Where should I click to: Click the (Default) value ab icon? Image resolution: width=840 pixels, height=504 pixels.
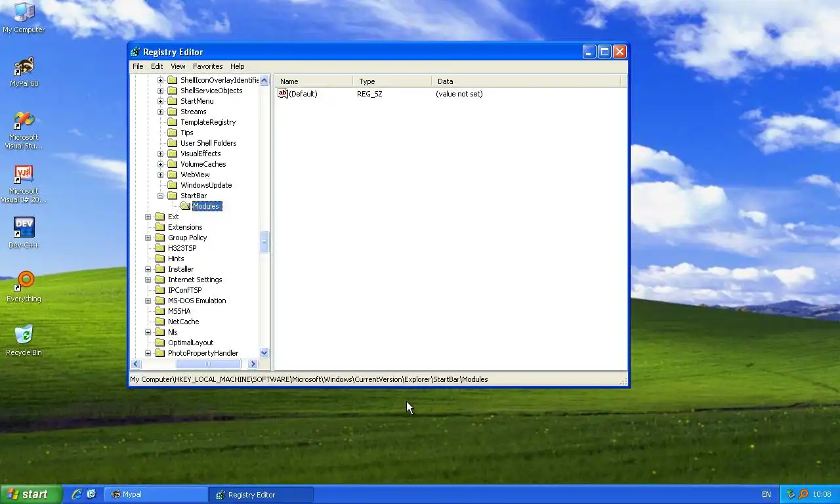pyautogui.click(x=283, y=94)
